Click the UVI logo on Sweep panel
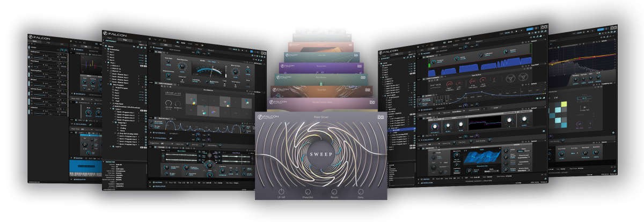644x222 pixels. coord(380,117)
